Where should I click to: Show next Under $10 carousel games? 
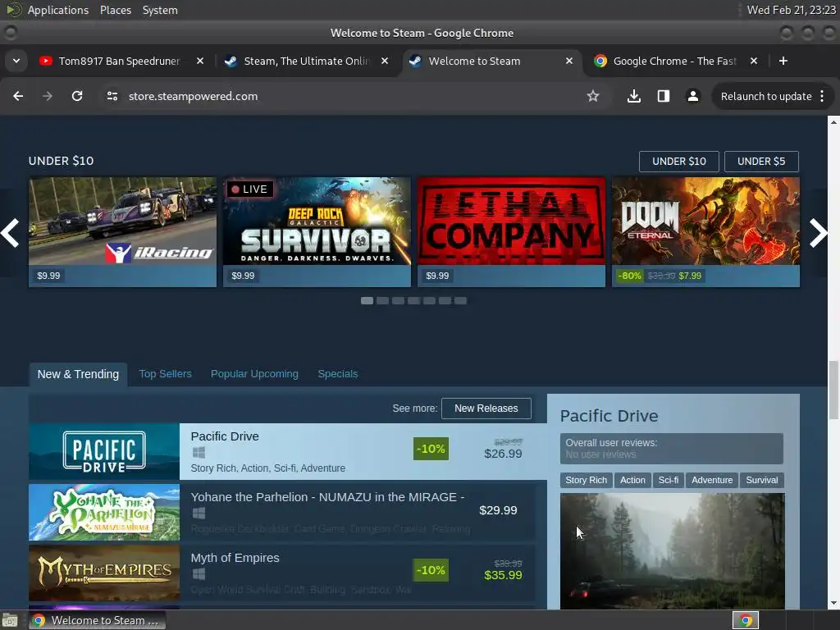[818, 233]
